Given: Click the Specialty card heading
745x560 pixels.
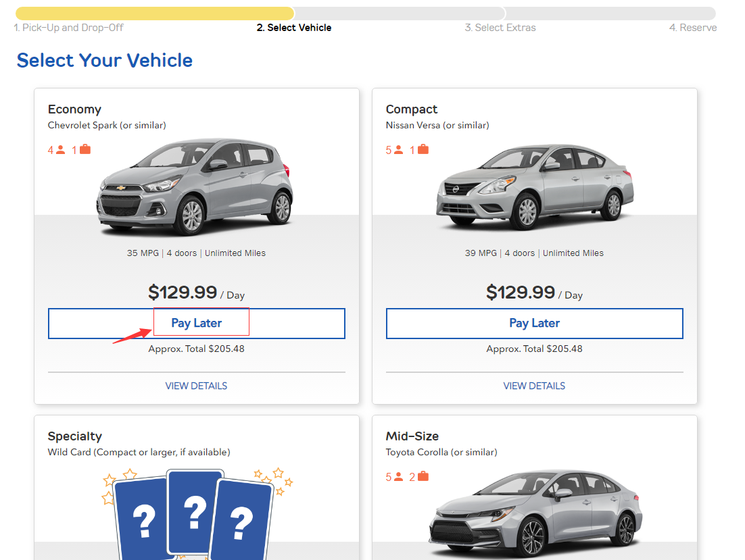Looking at the screenshot, I should pos(75,436).
